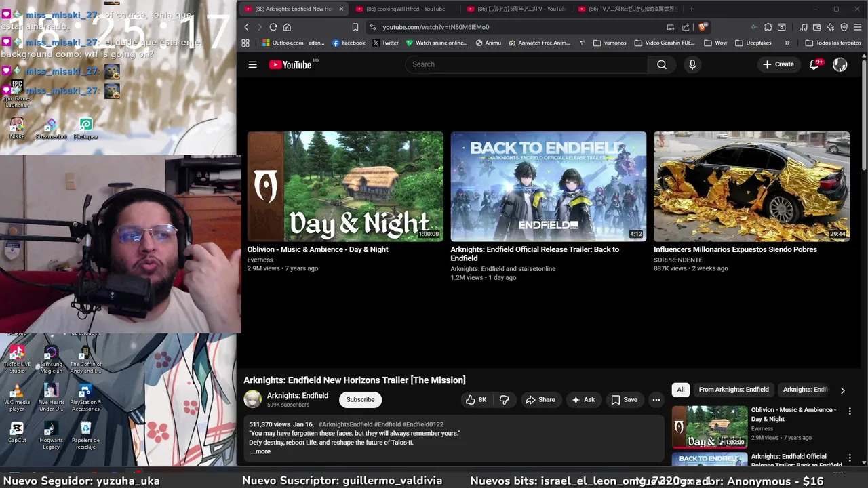868x488 pixels.
Task: Open the NIKKE desktop shortcut
Action: [17, 128]
